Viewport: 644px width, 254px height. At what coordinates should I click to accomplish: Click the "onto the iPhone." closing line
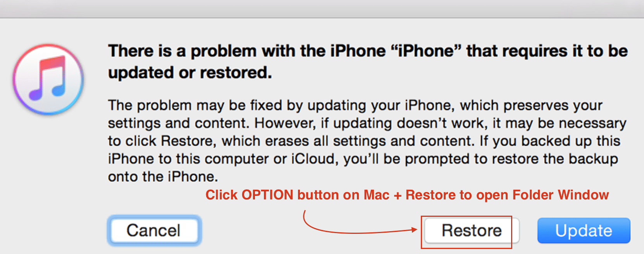(163, 177)
